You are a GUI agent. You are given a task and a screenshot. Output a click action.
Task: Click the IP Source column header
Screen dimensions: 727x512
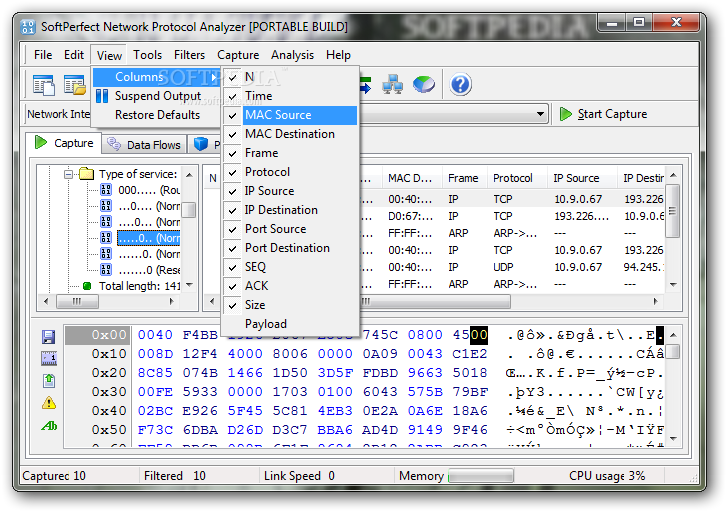[x=582, y=179]
